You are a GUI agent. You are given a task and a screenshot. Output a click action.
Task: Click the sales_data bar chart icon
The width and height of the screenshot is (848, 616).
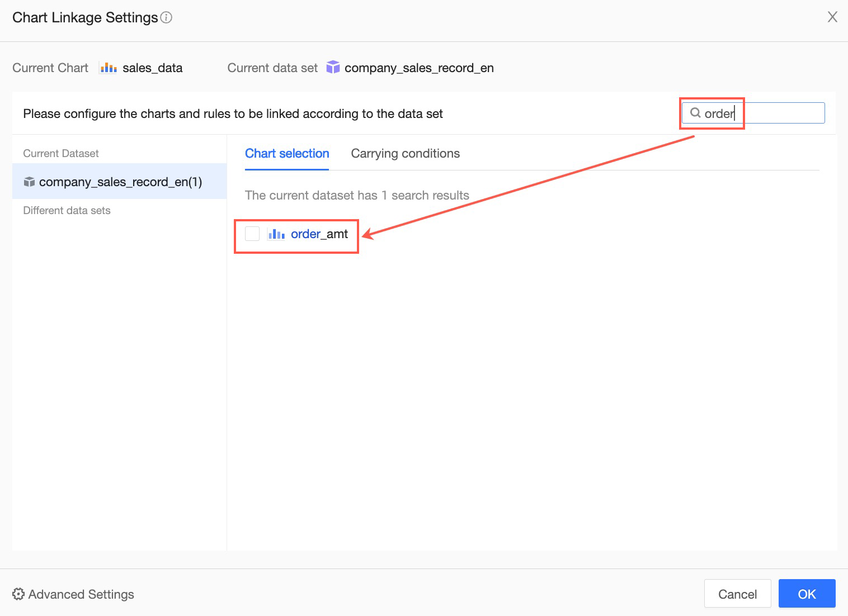point(108,68)
